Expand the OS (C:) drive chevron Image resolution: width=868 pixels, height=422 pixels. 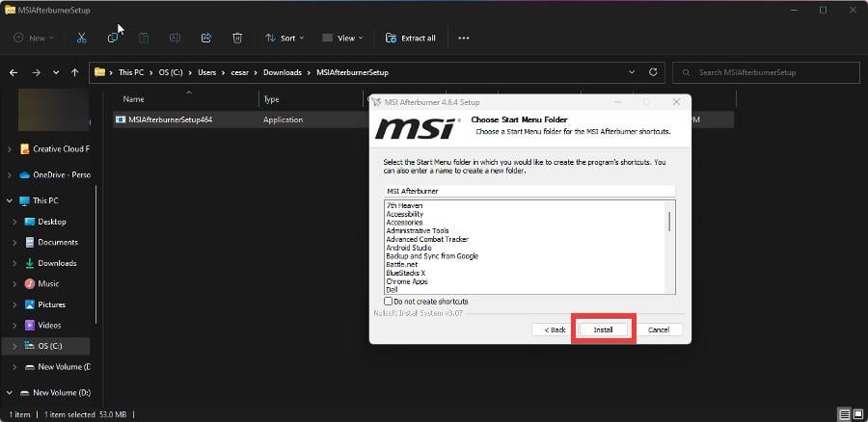(14, 346)
